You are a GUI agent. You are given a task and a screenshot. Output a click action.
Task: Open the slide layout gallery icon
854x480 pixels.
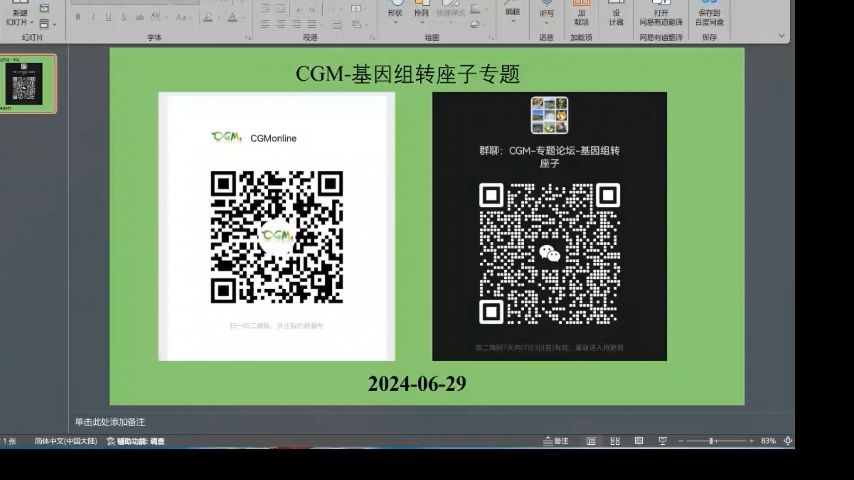point(44,8)
